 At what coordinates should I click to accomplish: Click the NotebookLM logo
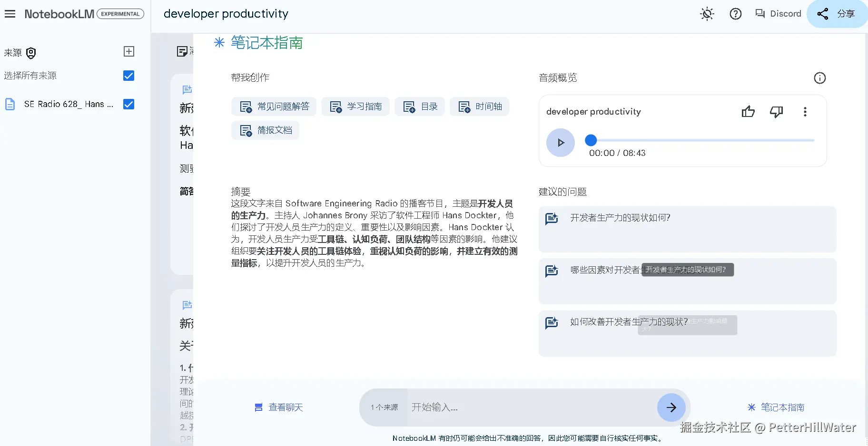pos(59,14)
